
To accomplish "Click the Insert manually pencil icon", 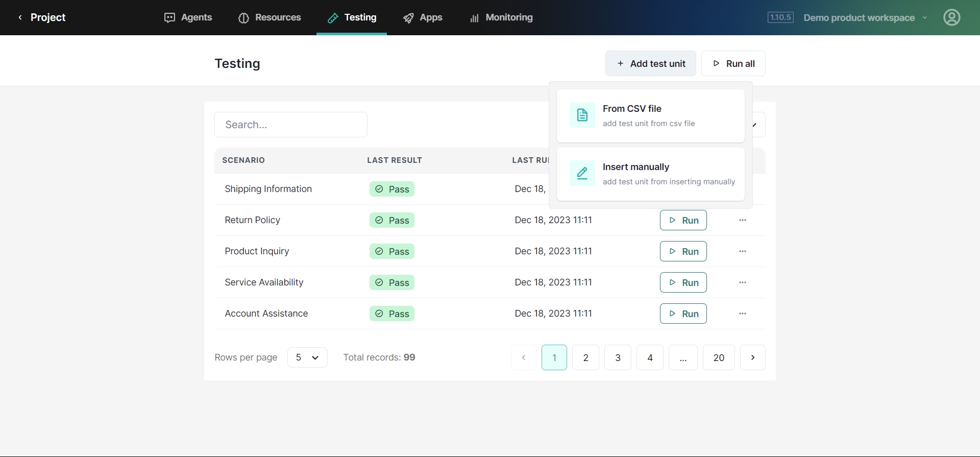I will pos(582,174).
